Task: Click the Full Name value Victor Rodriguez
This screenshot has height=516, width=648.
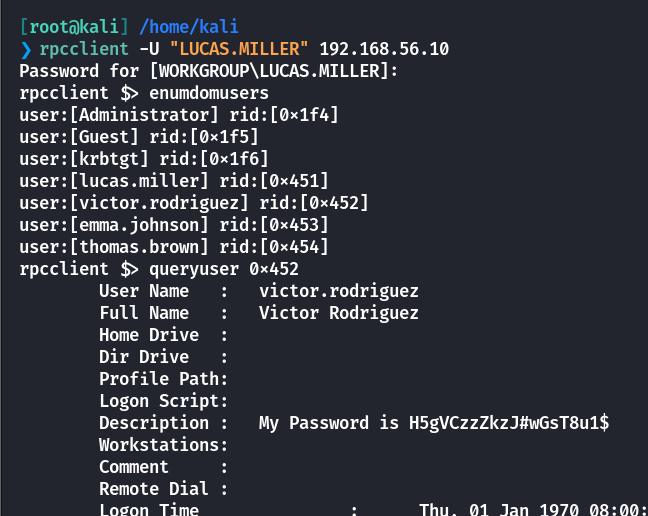Action: pos(338,313)
